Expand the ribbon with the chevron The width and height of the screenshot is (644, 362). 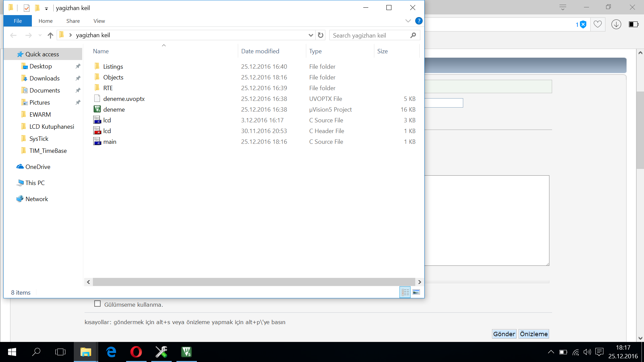[408, 21]
